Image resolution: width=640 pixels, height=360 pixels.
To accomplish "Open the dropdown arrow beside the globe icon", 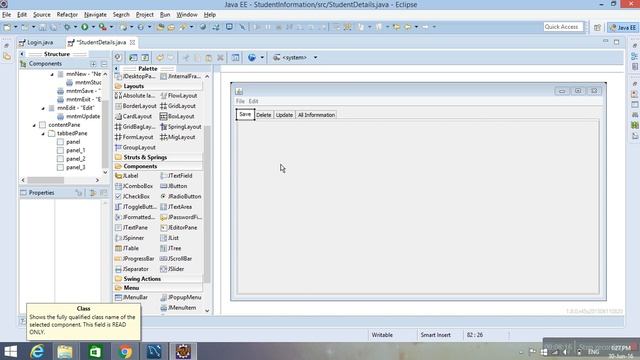I will (x=262, y=58).
